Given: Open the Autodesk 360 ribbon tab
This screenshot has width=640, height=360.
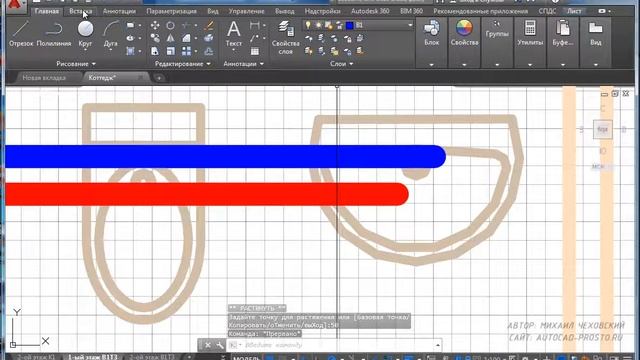Looking at the screenshot, I should pos(370,11).
